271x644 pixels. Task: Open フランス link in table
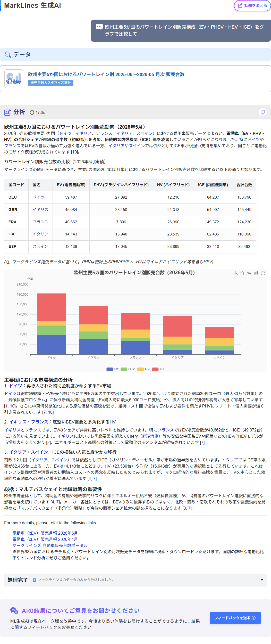40,222
